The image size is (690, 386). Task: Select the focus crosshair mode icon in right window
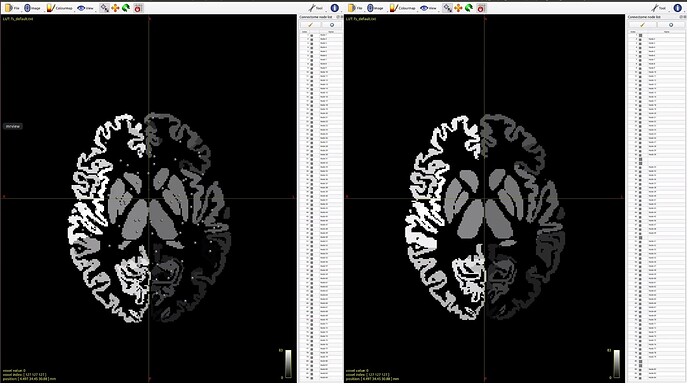pos(447,8)
